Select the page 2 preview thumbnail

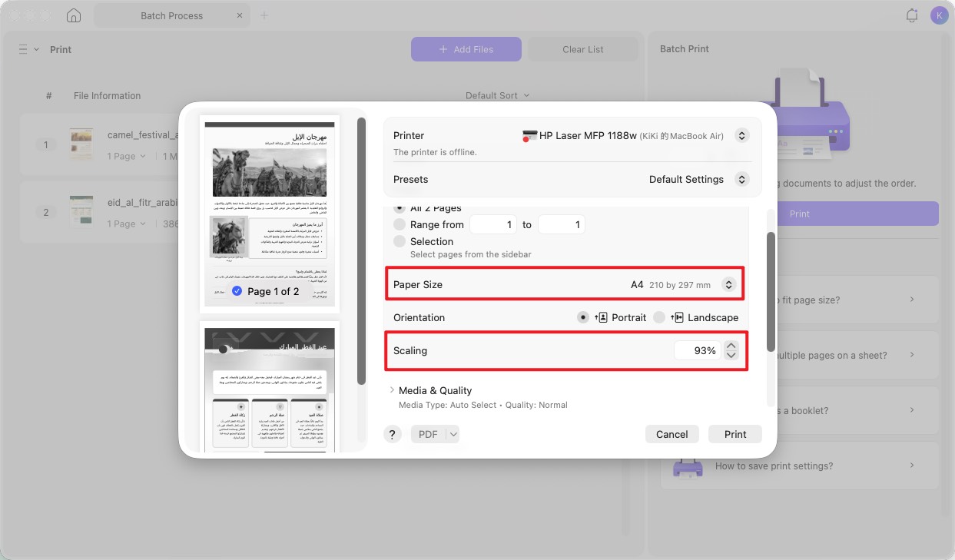270,388
